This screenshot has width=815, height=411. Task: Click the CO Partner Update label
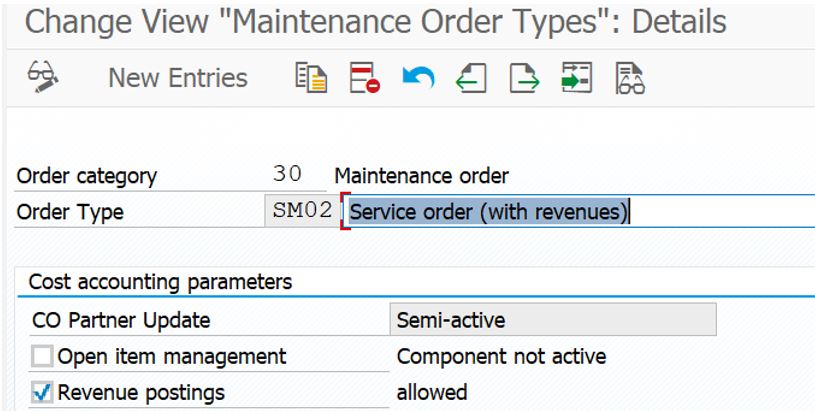click(121, 321)
